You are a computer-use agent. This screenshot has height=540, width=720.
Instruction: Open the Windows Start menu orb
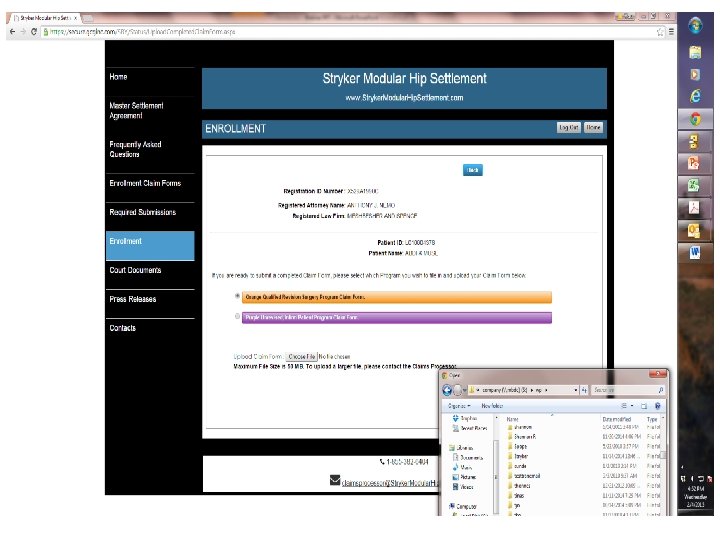tap(695, 25)
